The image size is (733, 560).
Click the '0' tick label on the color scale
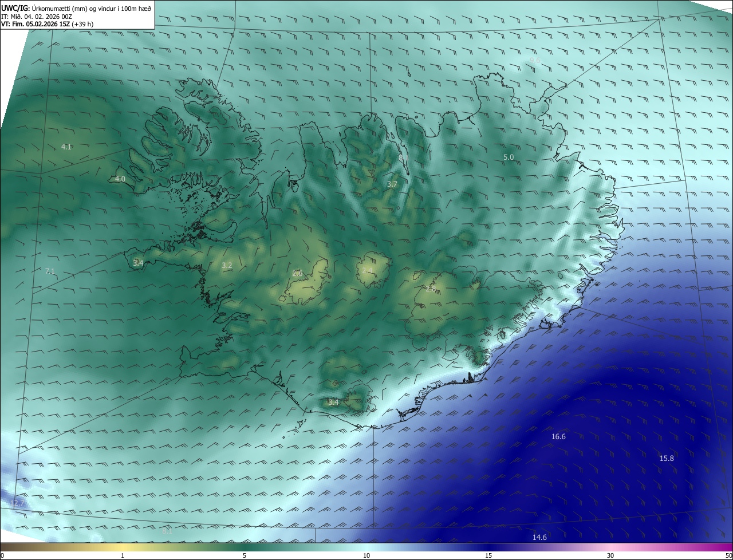[2, 555]
